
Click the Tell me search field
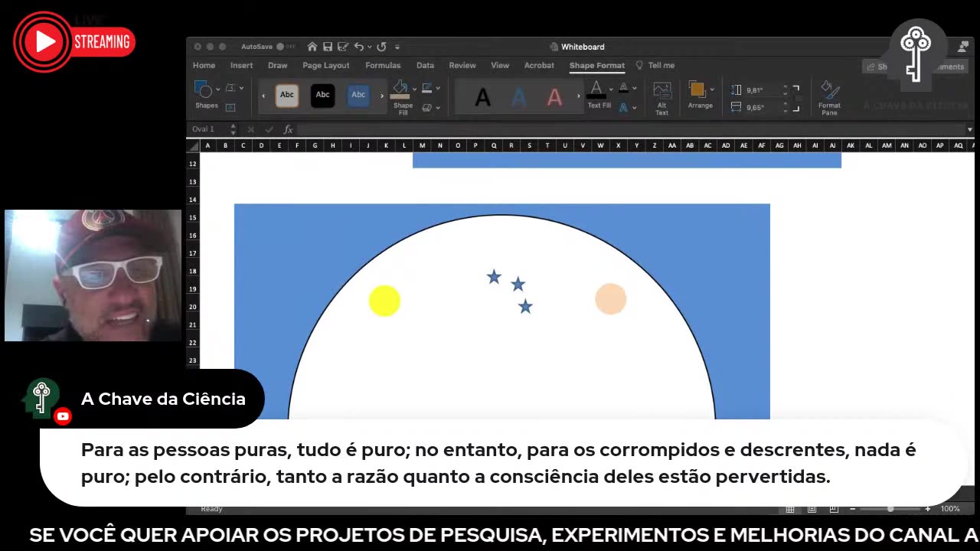pyautogui.click(x=661, y=65)
